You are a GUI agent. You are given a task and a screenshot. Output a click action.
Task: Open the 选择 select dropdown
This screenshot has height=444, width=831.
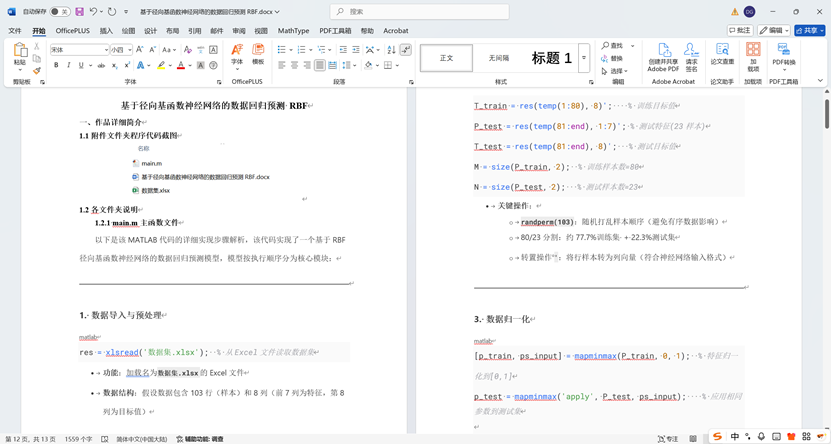[x=615, y=70]
